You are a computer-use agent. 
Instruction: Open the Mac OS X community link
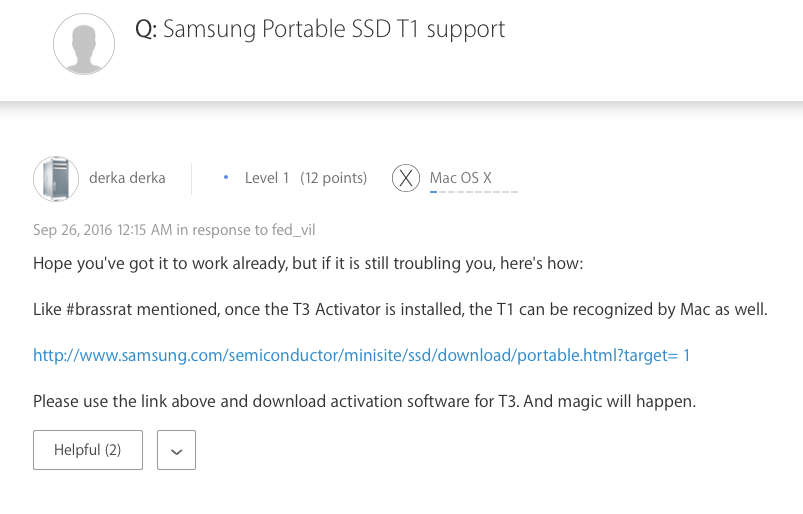(460, 178)
